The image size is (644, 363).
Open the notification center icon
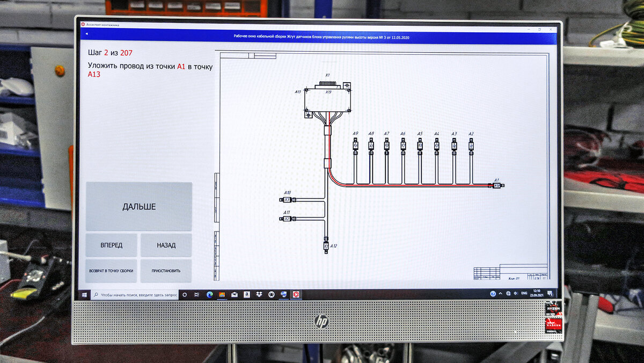pos(550,294)
